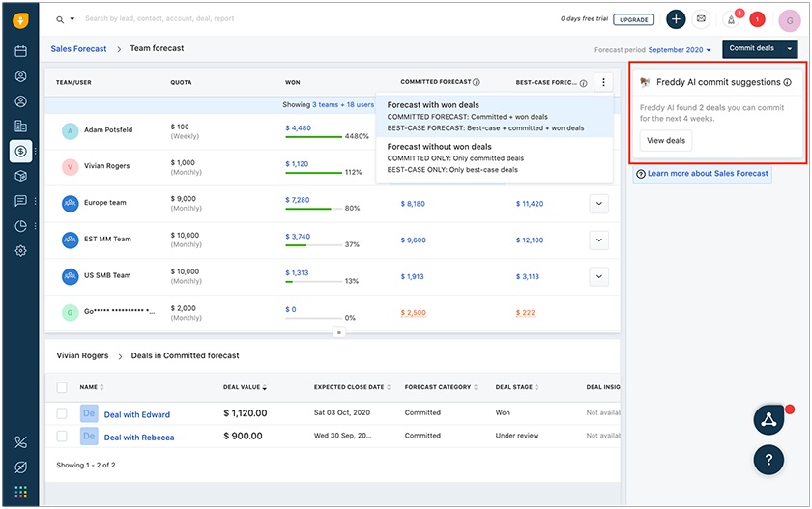The height and width of the screenshot is (509, 812).
Task: Sort by Expected Close Date column
Action: tap(352, 387)
